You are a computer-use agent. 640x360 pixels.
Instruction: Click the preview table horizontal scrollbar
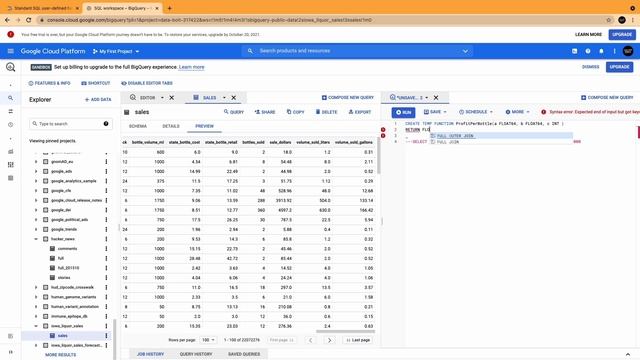coord(345,331)
